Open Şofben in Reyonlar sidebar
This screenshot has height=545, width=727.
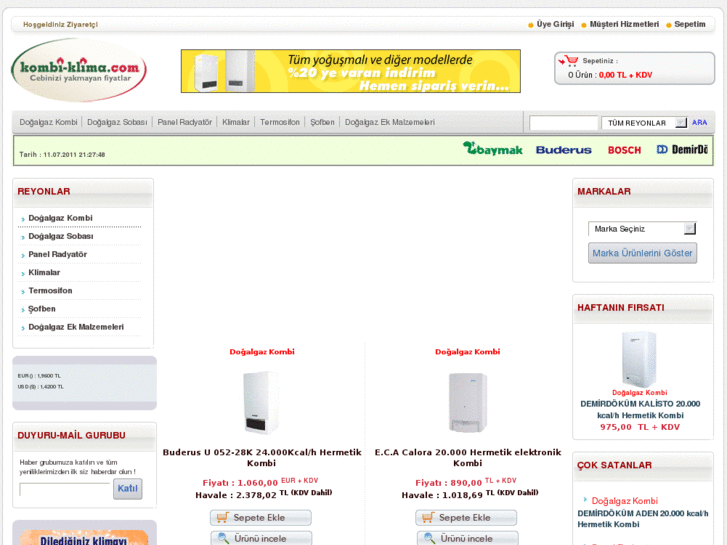[x=42, y=308]
